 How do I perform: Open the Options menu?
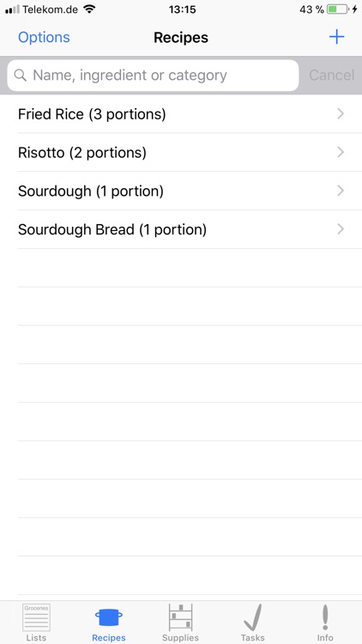(x=44, y=38)
